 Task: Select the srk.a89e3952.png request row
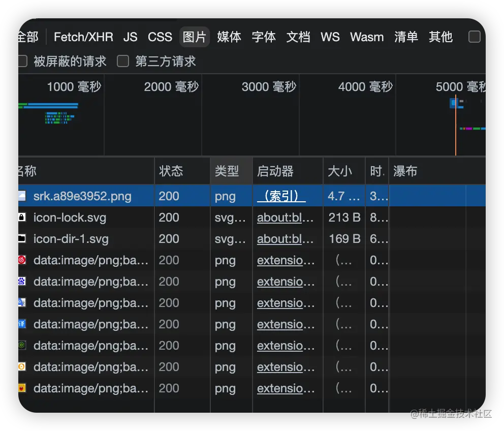(x=252, y=196)
